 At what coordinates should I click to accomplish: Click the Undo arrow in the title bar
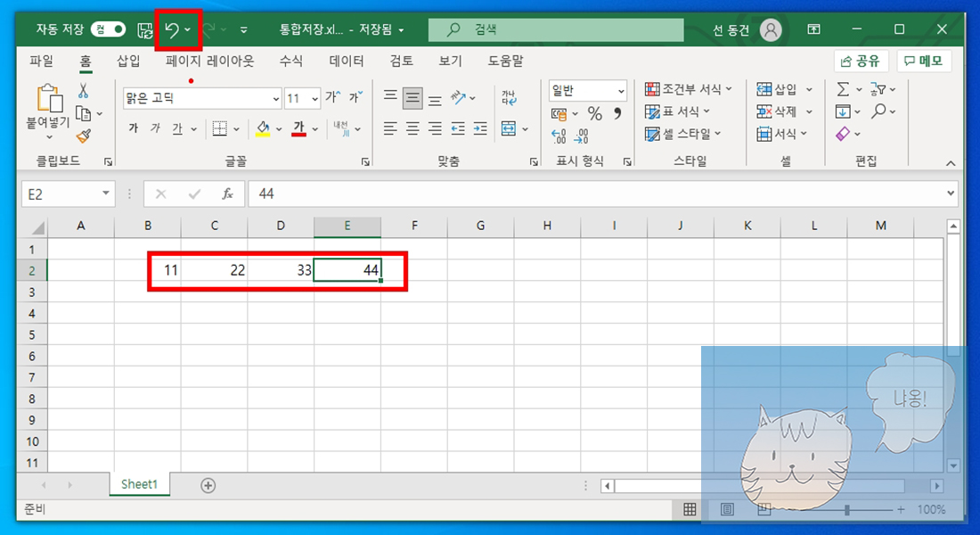(172, 29)
